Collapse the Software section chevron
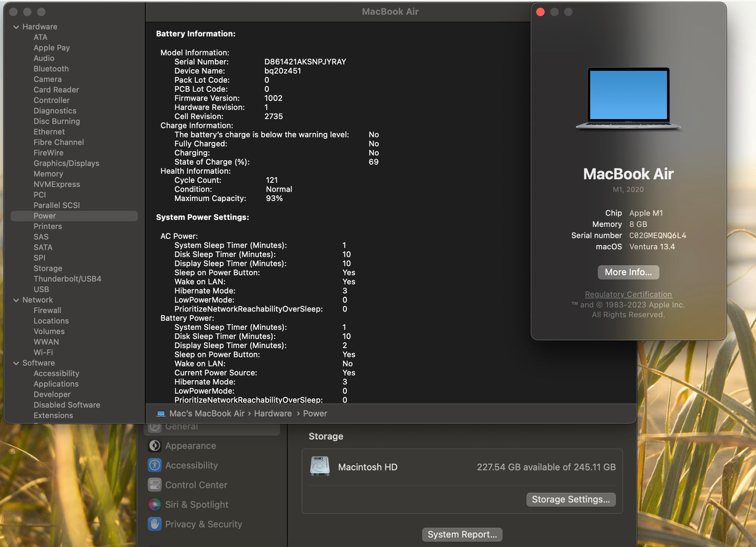This screenshot has width=756, height=547. 16,363
